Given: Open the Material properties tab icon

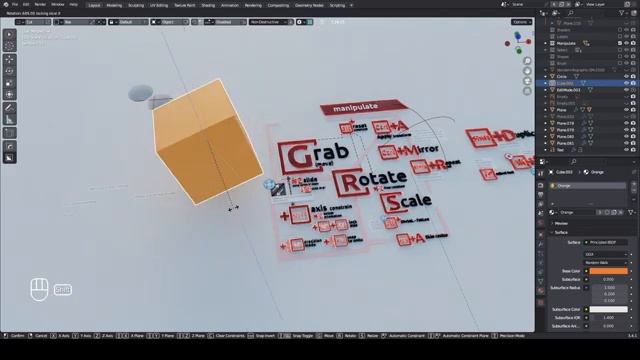Looking at the screenshot, I should [x=541, y=291].
